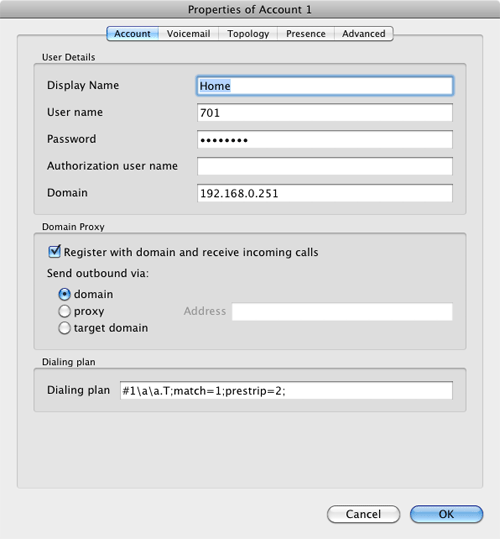The width and height of the screenshot is (500, 539).
Task: Select the Presence tab
Action: 306,34
